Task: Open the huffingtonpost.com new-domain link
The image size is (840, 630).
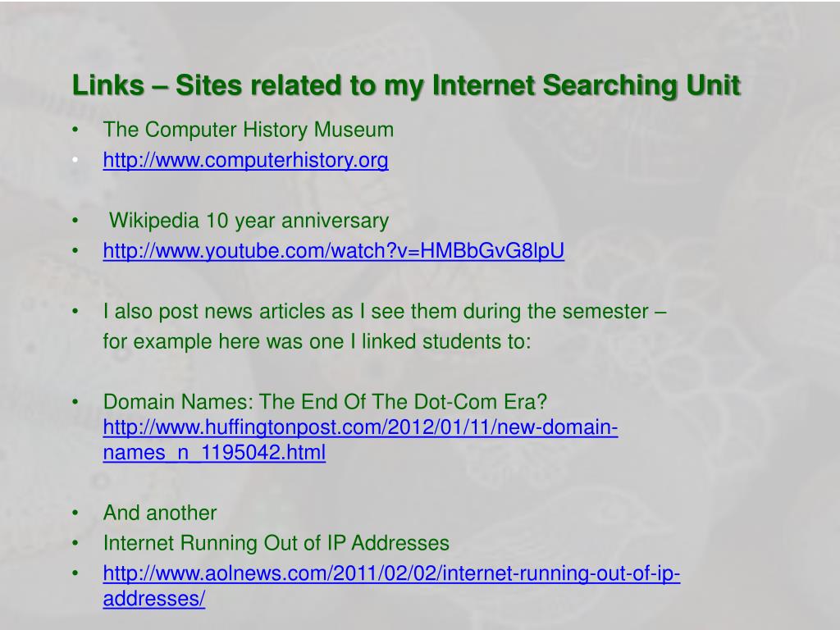Action: pyautogui.click(x=360, y=427)
